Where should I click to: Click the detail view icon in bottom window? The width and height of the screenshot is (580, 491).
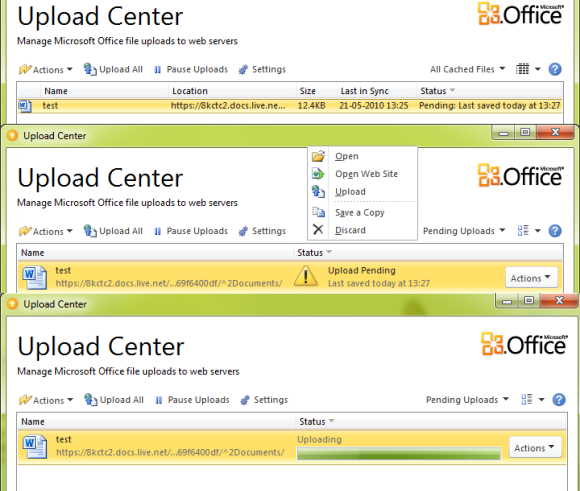point(527,399)
